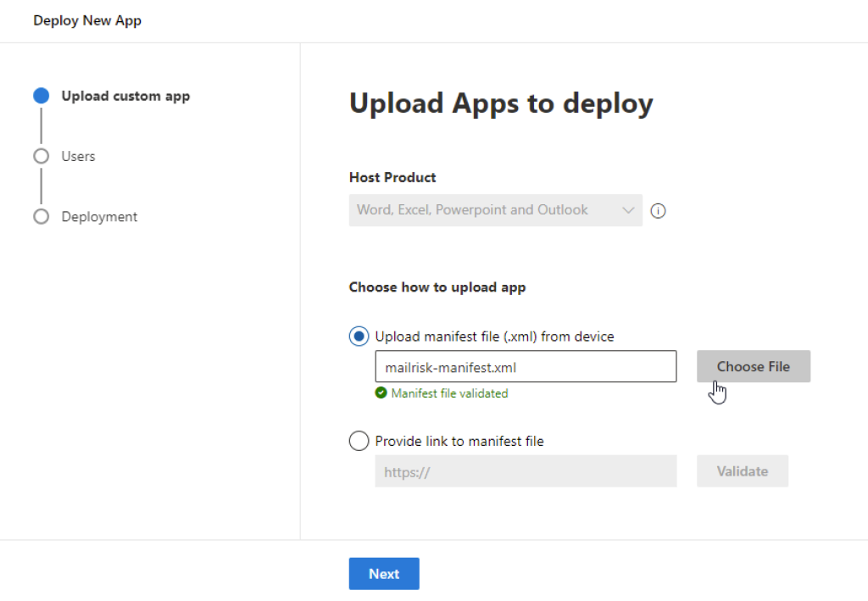Image resolution: width=868 pixels, height=601 pixels.
Task: Click the blue Upload custom app step circle
Action: coord(41,96)
